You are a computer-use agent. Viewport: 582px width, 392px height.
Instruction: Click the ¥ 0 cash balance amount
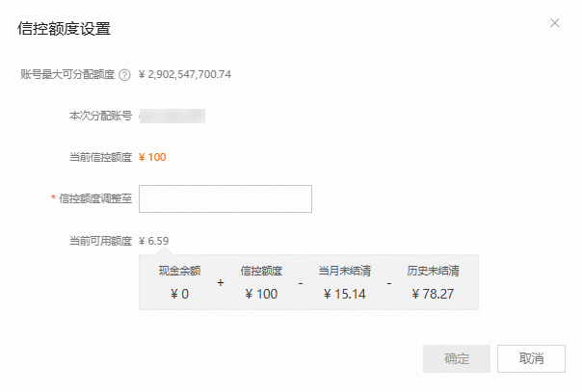178,294
